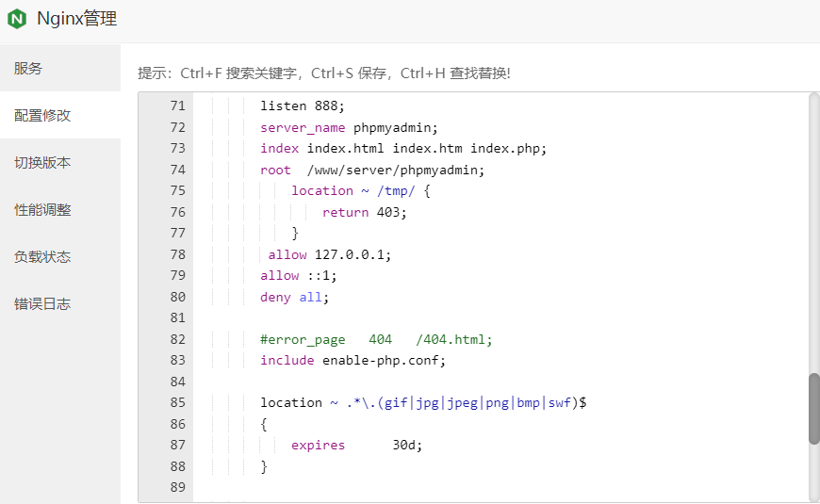This screenshot has height=504, width=820.
Task: Click the closing brace on line 77
Action: tap(295, 234)
